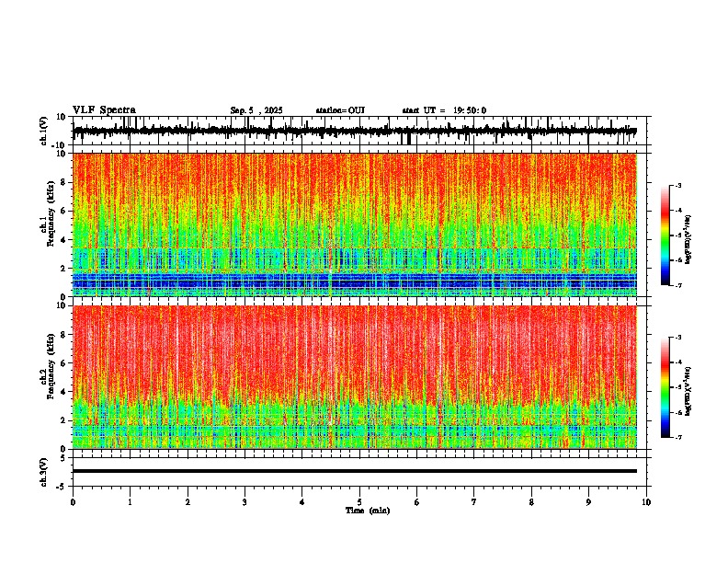Click the time axis tick label "6"
The image size is (728, 563).
pyautogui.click(x=416, y=502)
